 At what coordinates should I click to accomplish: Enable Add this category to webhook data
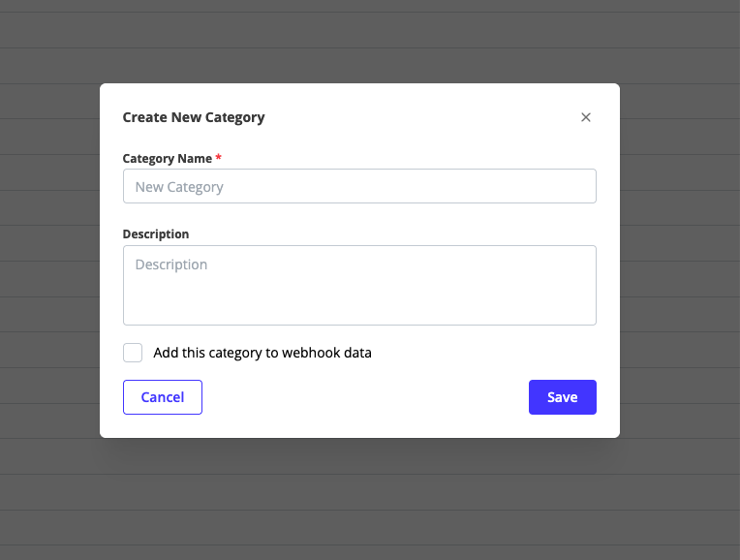(x=133, y=353)
